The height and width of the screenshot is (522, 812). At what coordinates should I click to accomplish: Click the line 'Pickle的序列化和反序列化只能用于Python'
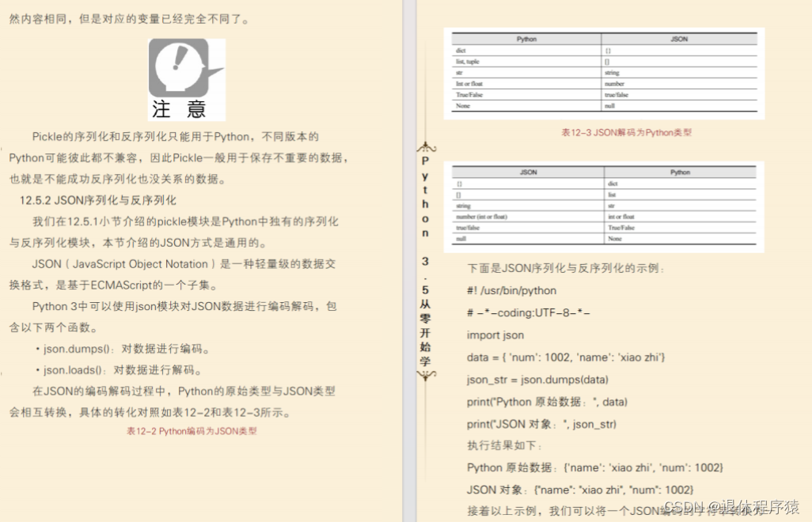coord(176,137)
